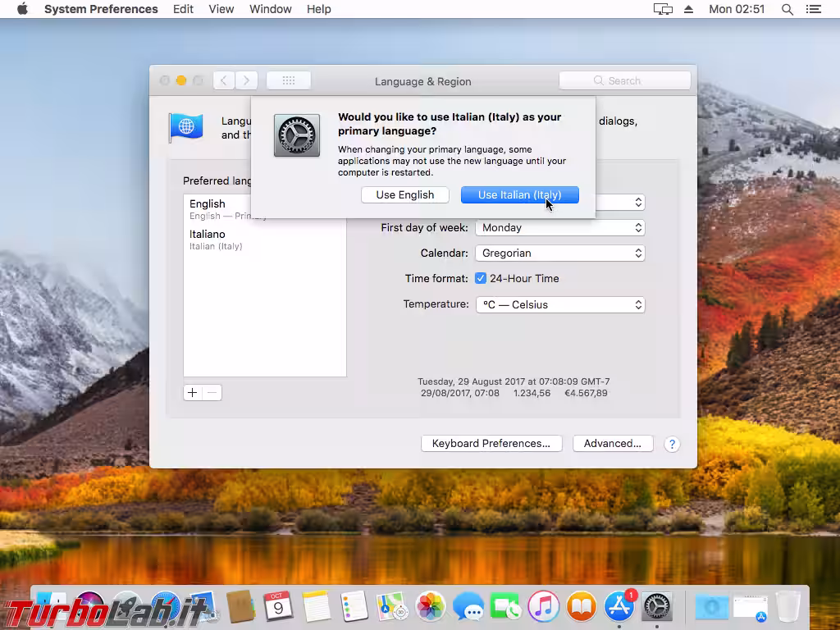Open the Trash in the Dock
The height and width of the screenshot is (630, 840).
tap(787, 607)
